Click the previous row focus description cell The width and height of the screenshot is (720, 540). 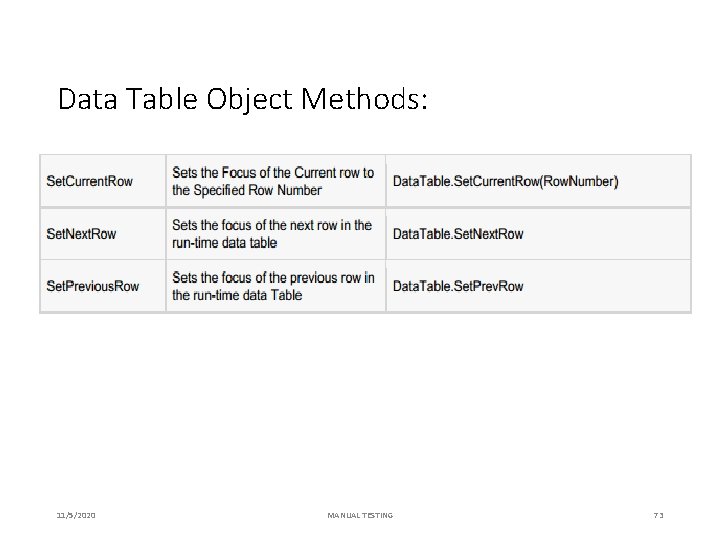point(276,286)
